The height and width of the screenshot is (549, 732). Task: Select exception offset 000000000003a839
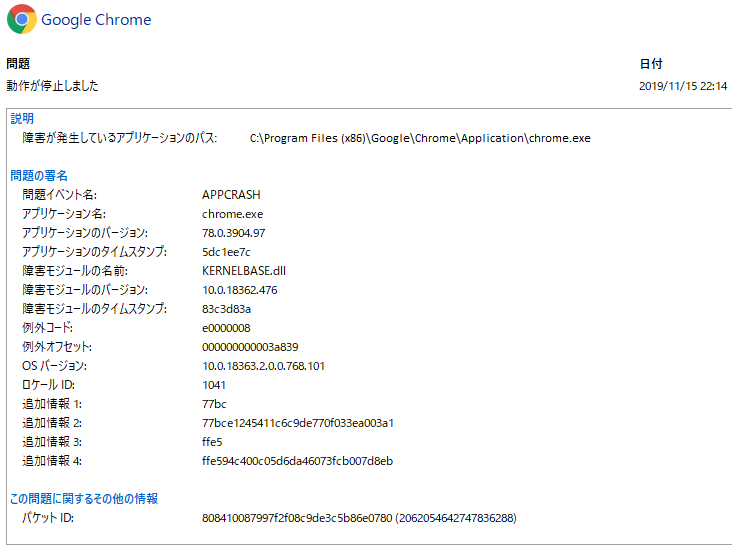(x=250, y=347)
